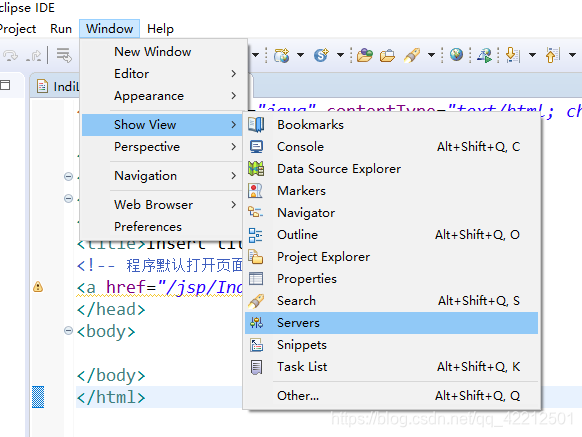Open the Perspective submenu
Screen dimensions: 582x437
(163, 147)
